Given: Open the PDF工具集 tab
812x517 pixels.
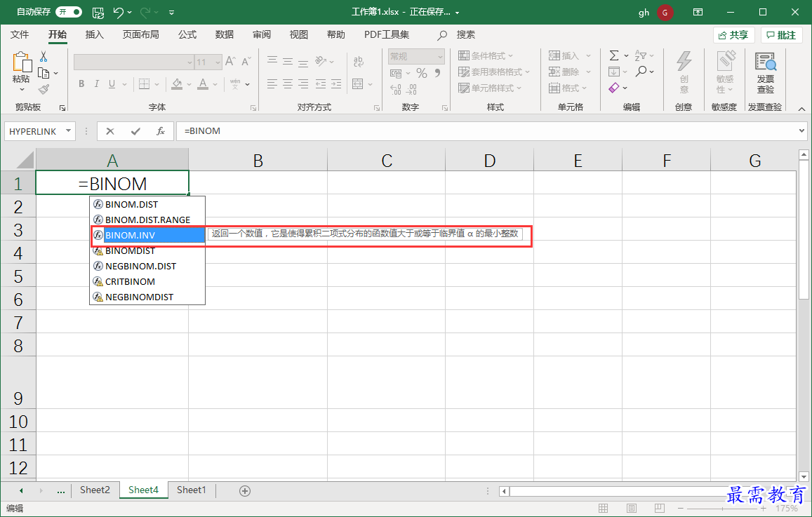Looking at the screenshot, I should (386, 34).
